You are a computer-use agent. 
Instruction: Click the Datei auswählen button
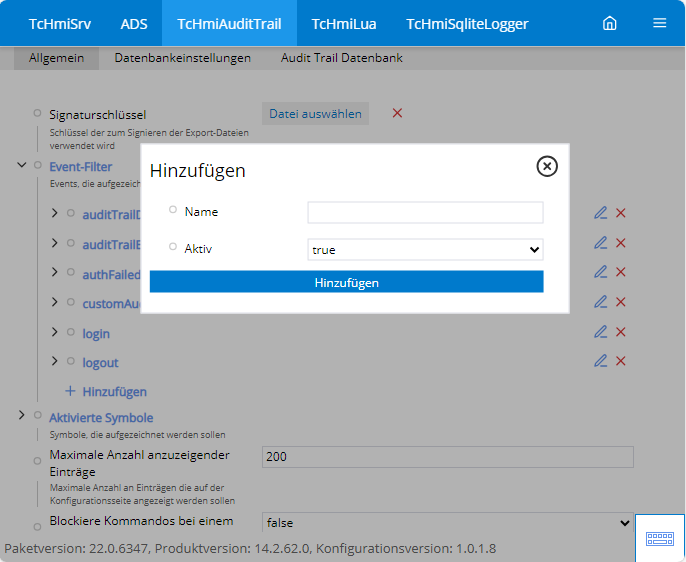[315, 114]
